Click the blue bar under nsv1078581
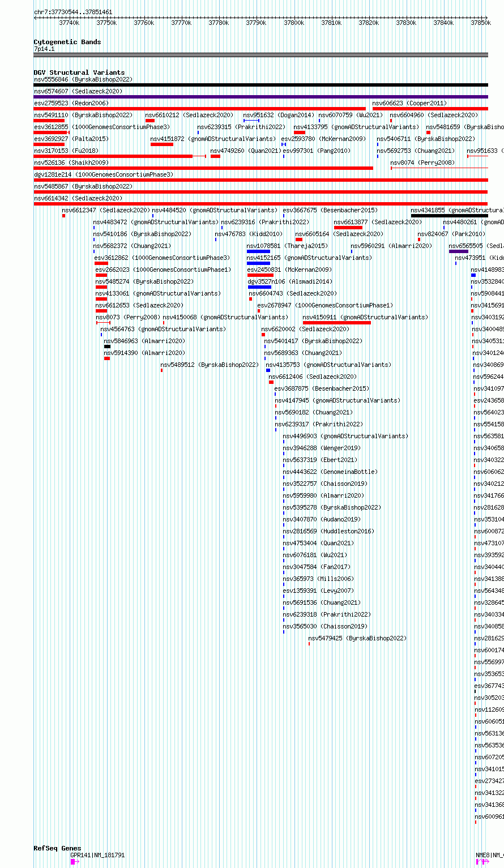This screenshot has height=868, width=504. pyautogui.click(x=258, y=251)
